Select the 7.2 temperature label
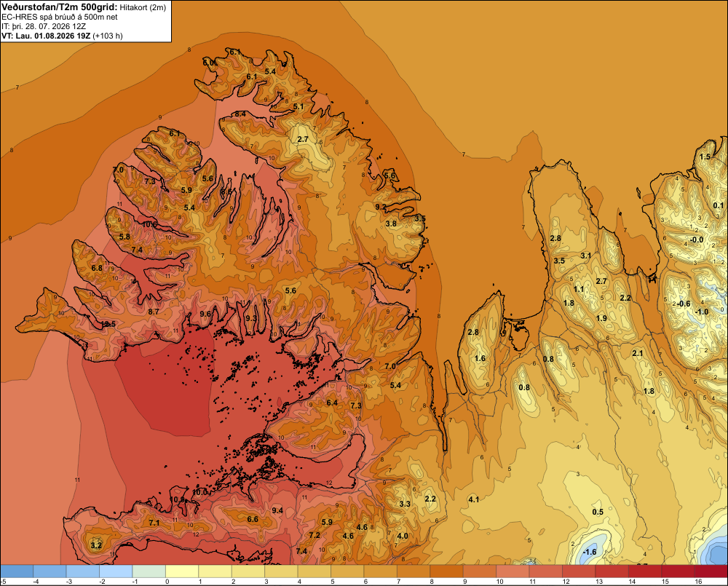This screenshot has width=728, height=586. [314, 535]
